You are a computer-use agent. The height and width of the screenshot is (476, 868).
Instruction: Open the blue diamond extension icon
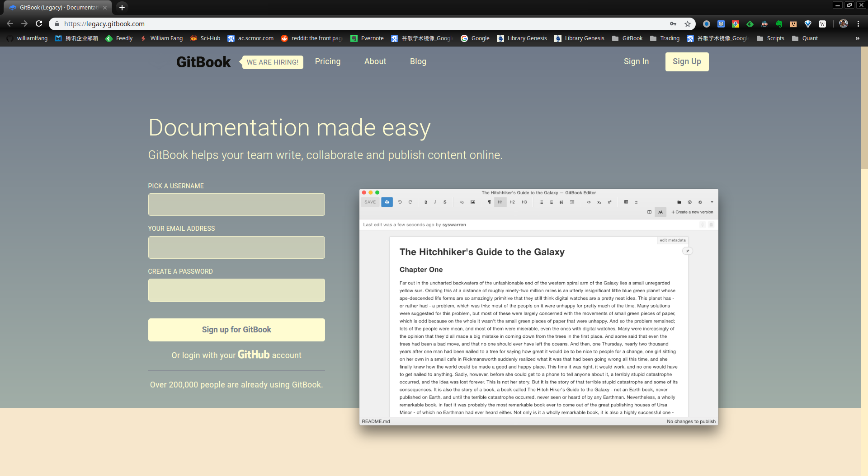tap(808, 24)
